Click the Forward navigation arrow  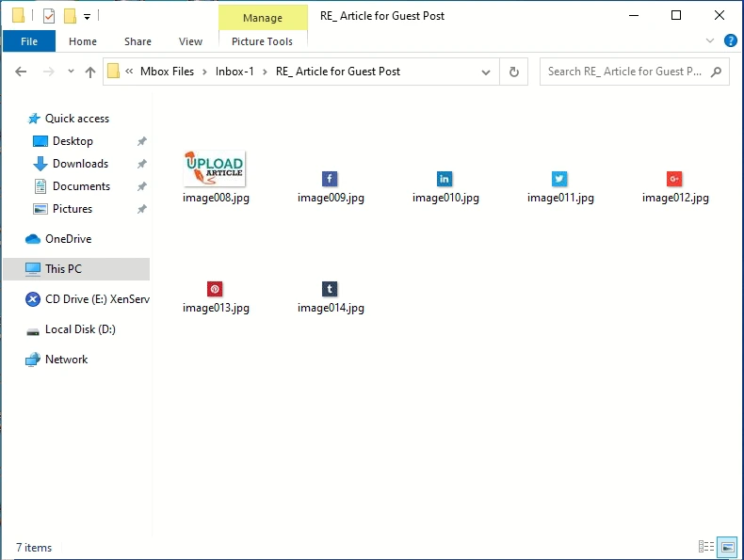48,72
